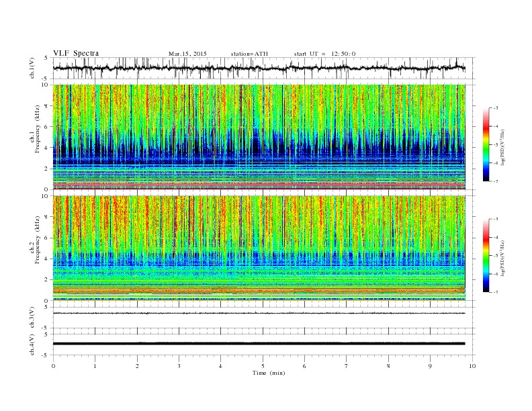532x411 pixels.
Task: Click the ch.2 spectrogram panel
Action: tap(259, 248)
